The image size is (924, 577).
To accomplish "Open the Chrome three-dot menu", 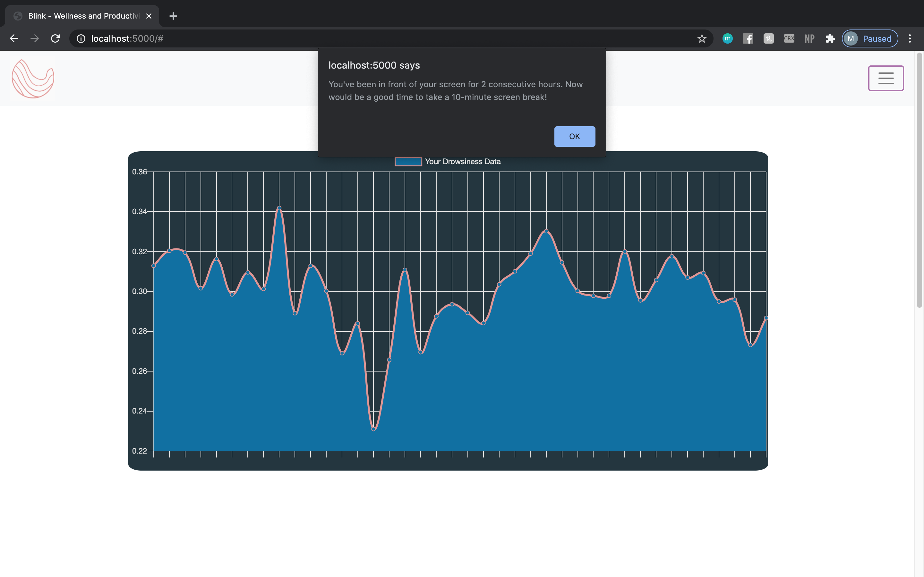I will pyautogui.click(x=910, y=38).
